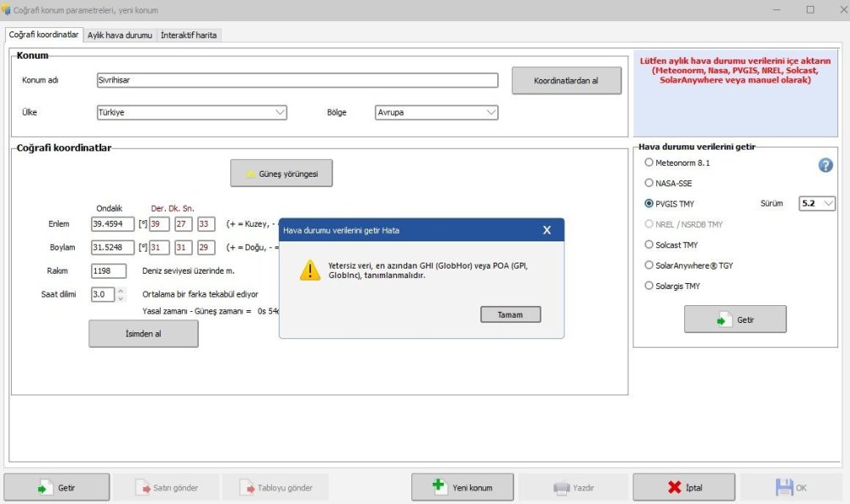Click the Yeni konum green plus button

[462, 488]
